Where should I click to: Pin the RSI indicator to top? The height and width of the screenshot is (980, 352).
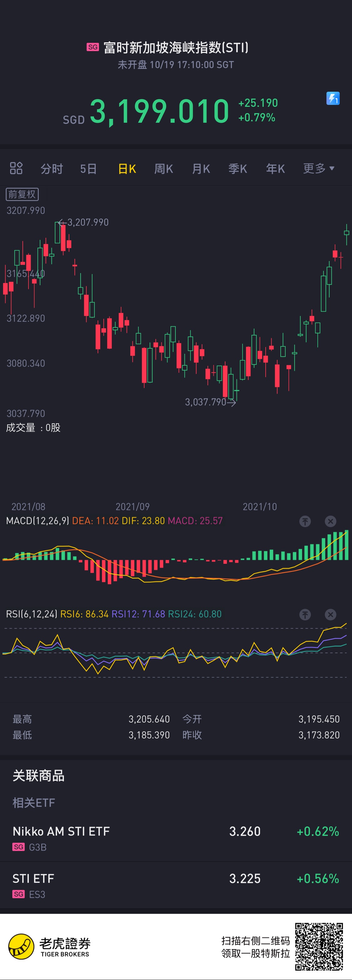coord(305,614)
